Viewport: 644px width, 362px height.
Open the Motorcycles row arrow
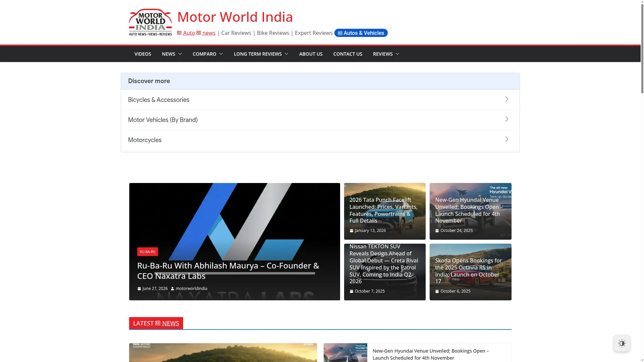tap(507, 139)
